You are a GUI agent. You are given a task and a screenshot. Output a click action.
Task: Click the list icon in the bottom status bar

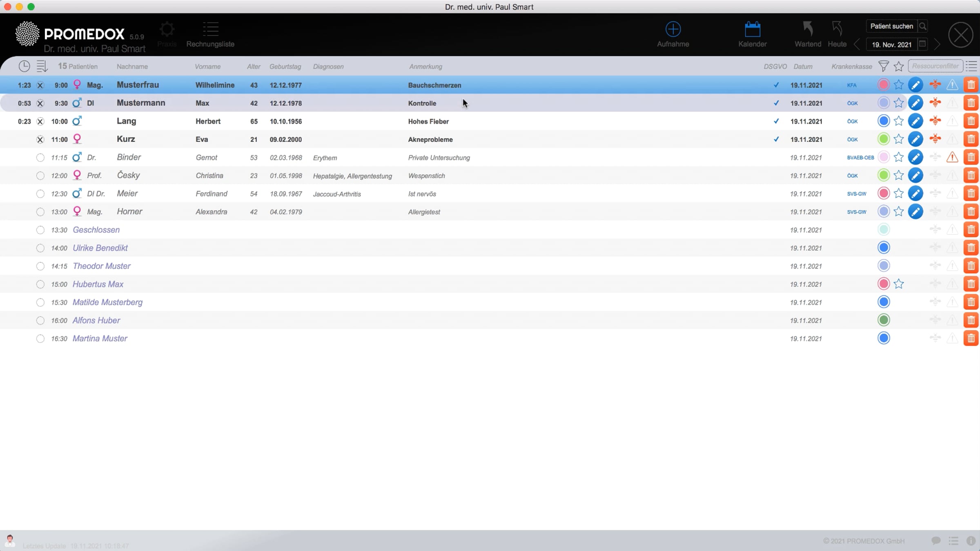pos(953,541)
